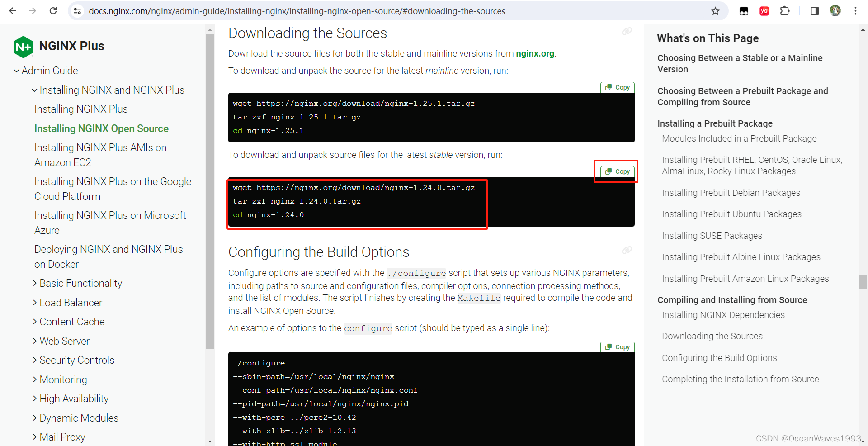
Task: Click the left sidebar scroll down arrow
Action: (x=210, y=441)
